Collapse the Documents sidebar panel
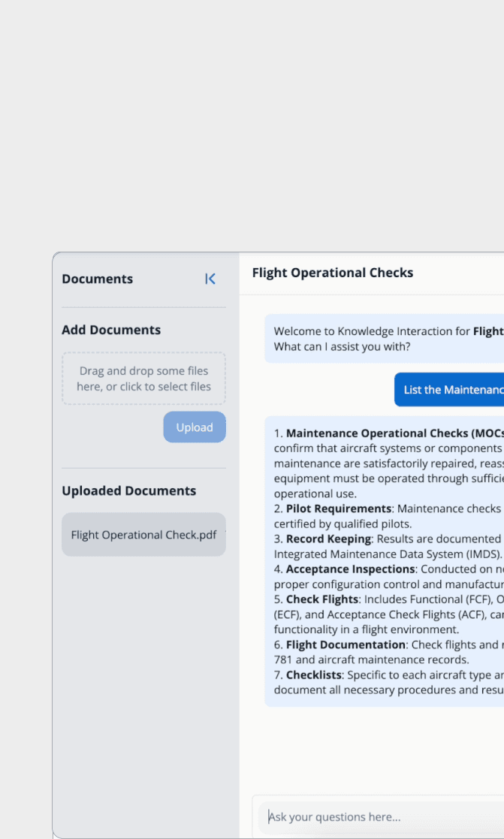This screenshot has width=504, height=839. coord(210,279)
